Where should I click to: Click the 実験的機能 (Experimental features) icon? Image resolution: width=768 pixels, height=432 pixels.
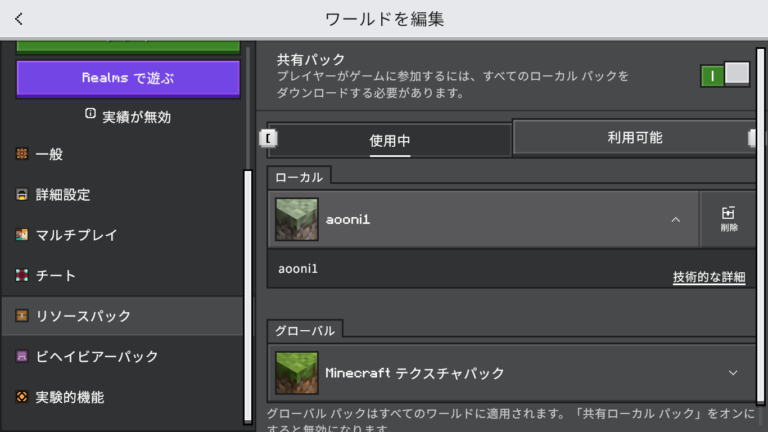[21, 397]
